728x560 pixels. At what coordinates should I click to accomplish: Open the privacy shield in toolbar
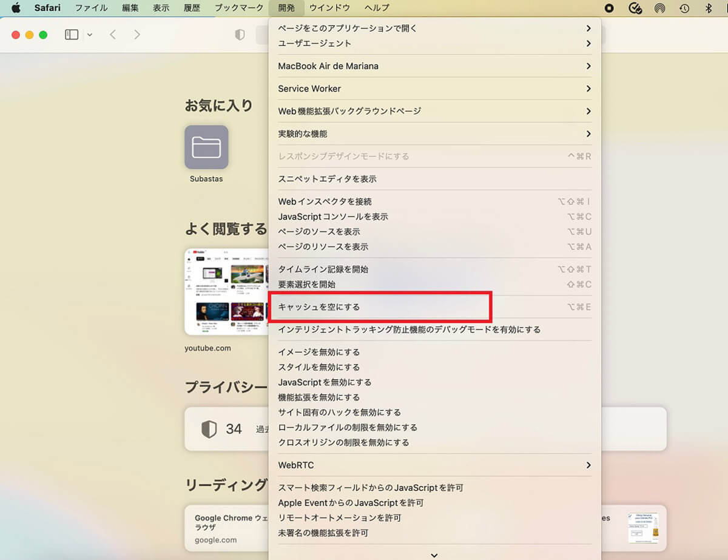240,35
